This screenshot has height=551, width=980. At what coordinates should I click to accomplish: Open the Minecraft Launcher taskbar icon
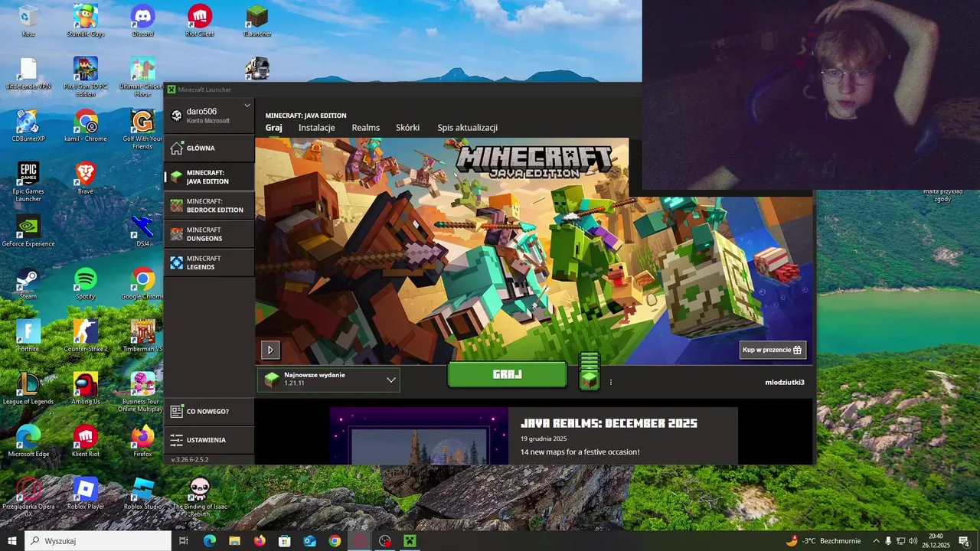coord(410,541)
